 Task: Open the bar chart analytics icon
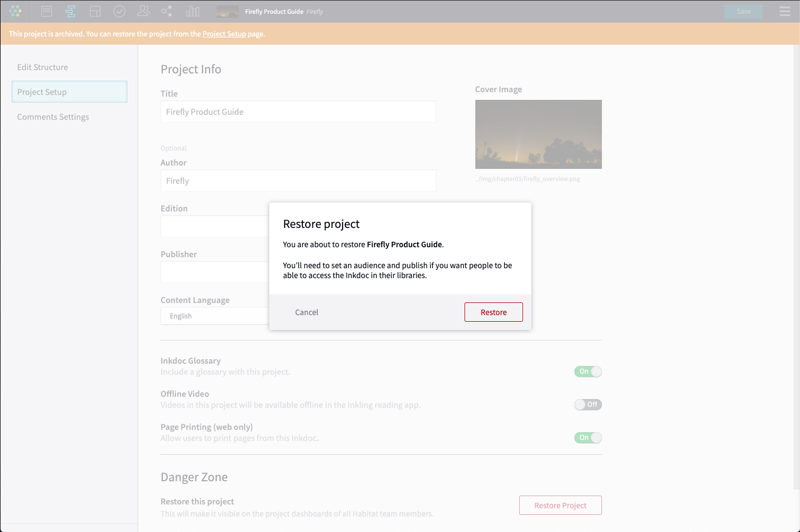193,11
